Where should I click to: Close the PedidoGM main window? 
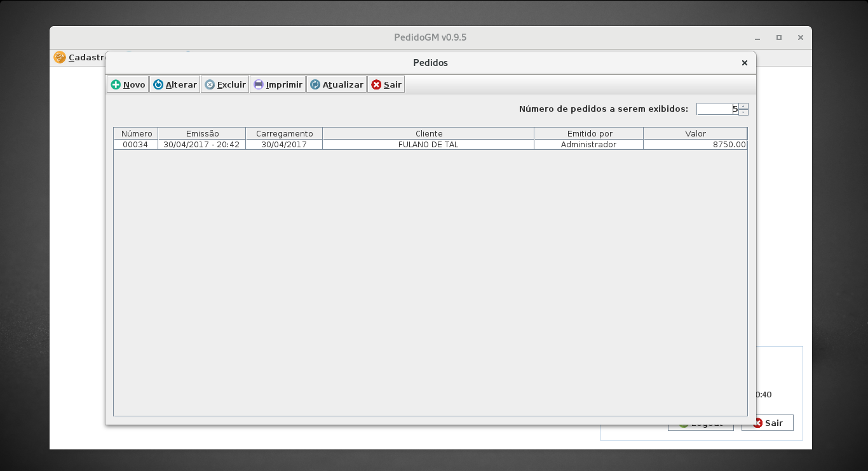coord(800,37)
